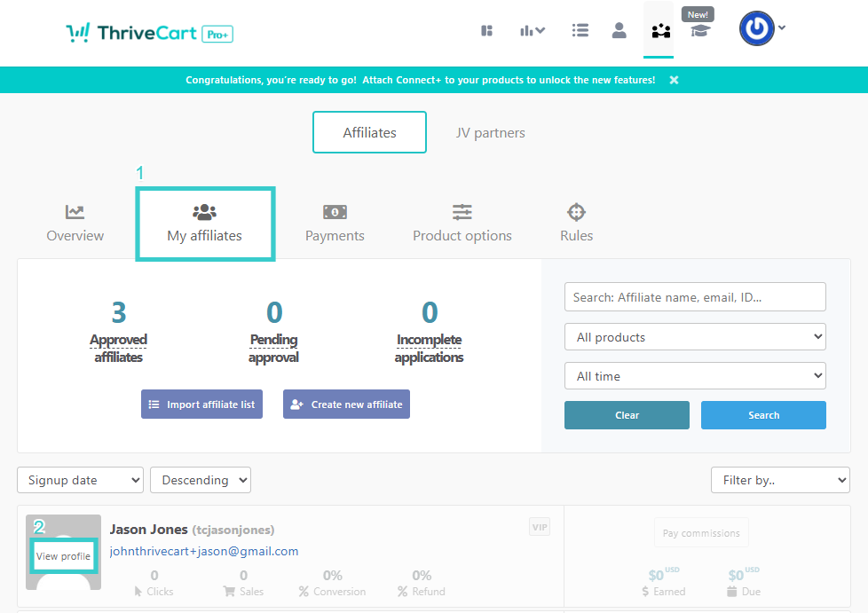Open the stats bar chart menu
The width and height of the screenshot is (868, 613).
(533, 31)
